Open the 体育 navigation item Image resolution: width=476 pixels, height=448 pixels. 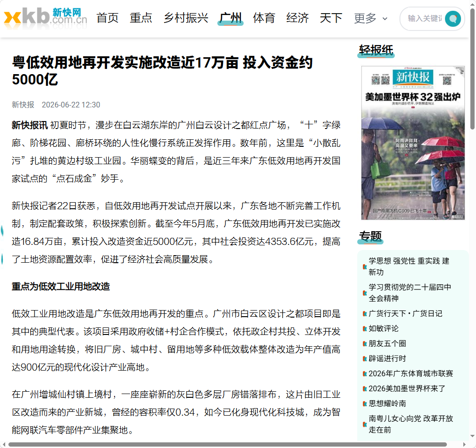(x=264, y=18)
